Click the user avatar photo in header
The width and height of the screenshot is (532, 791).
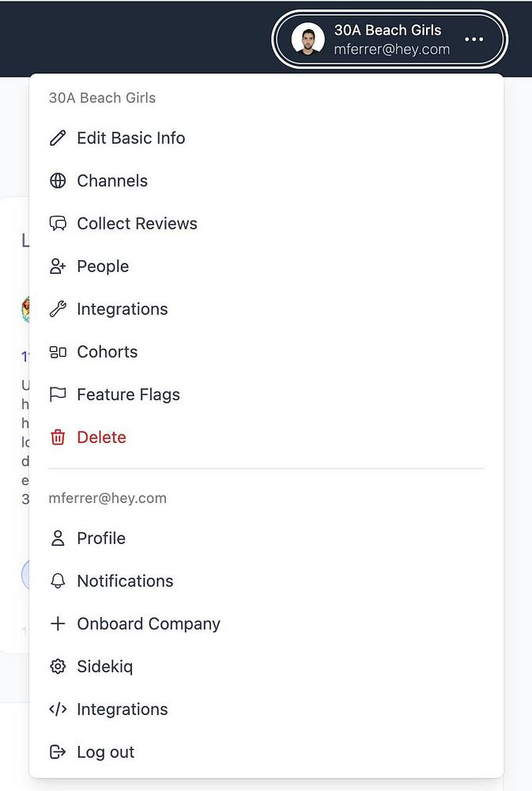tap(308, 40)
